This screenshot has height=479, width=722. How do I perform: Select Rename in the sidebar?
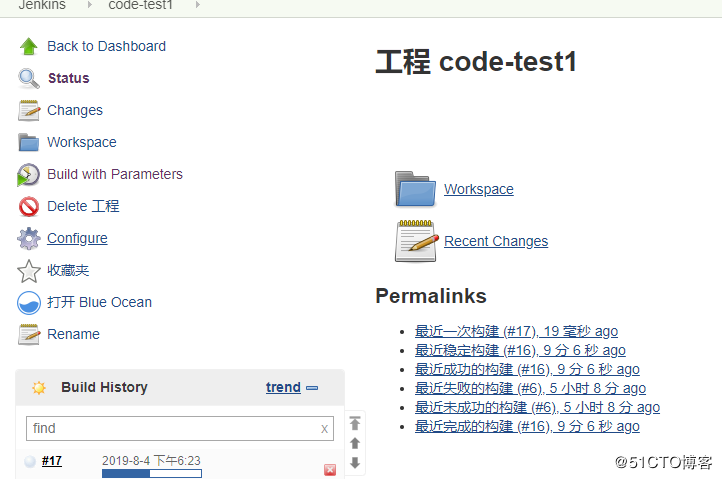(x=73, y=334)
